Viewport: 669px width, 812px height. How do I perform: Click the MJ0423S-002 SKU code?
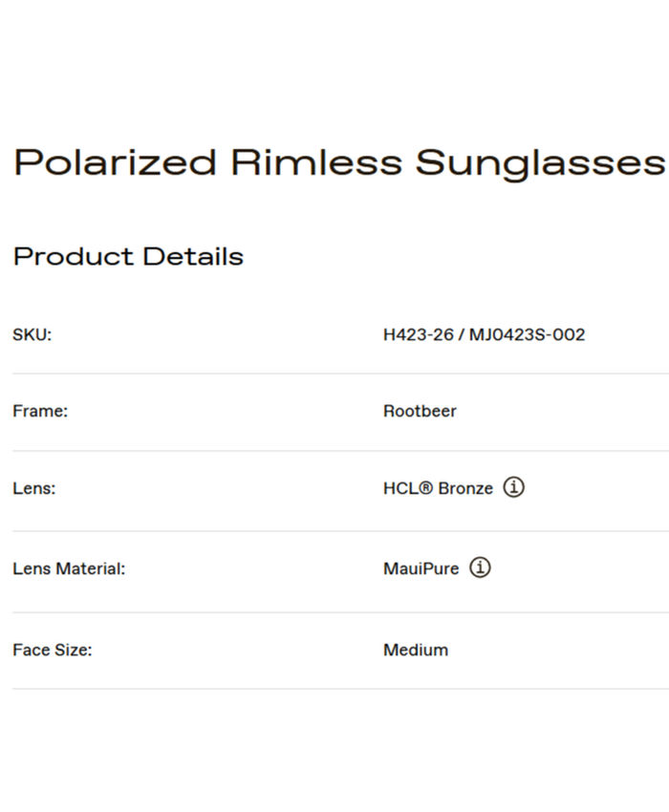[x=527, y=334]
